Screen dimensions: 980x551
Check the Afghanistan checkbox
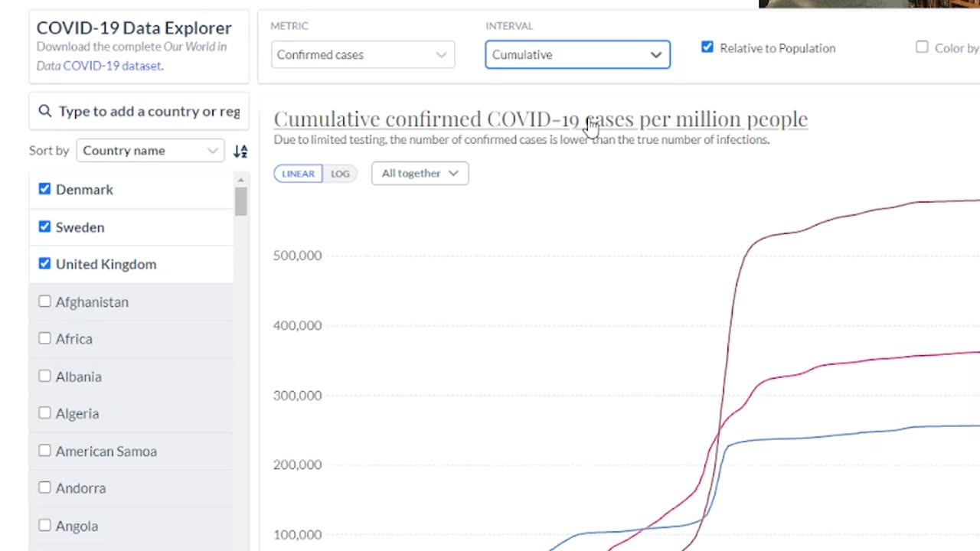coord(44,302)
